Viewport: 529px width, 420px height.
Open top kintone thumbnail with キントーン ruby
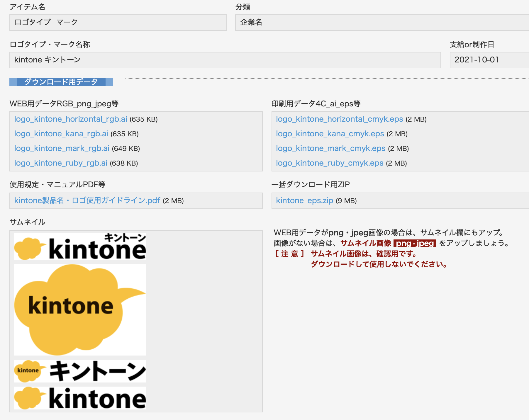coord(80,246)
